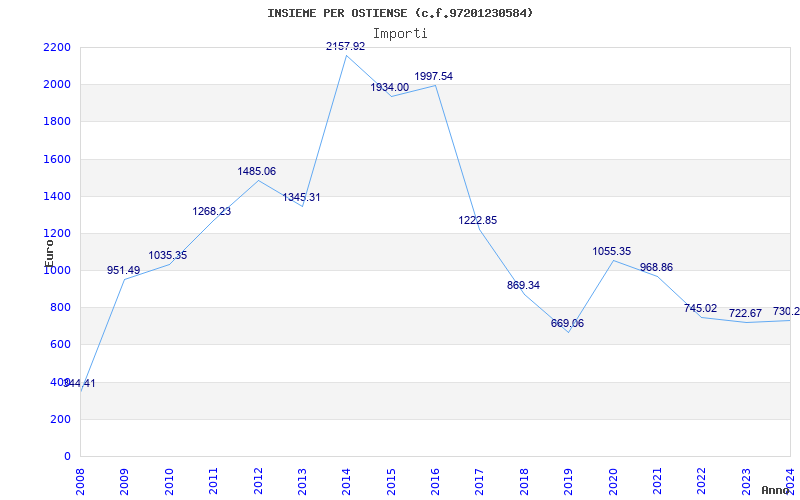Click the x-axis year 2013
800x500 pixels.
coord(302,481)
